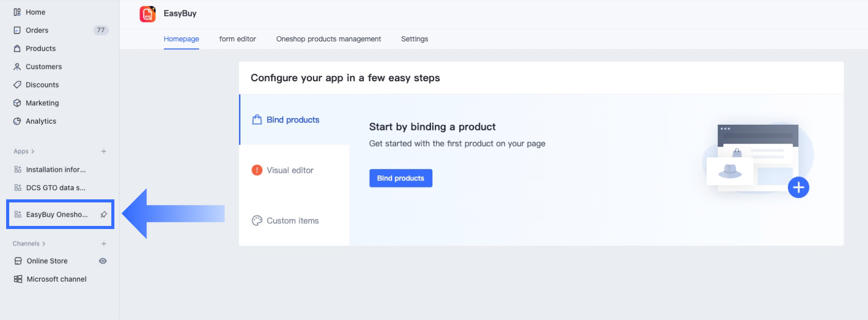Click the EasyBuy app logo icon
The height and width of the screenshot is (320, 868).
coord(148,14)
